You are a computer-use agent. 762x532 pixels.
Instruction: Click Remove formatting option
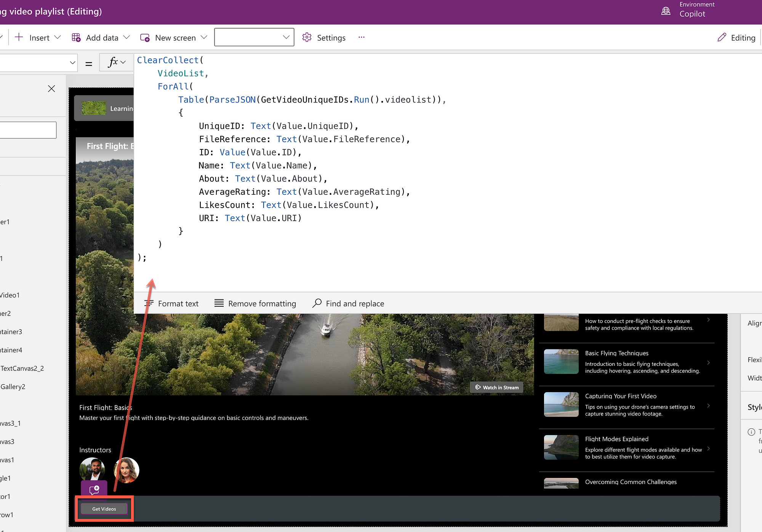[255, 303]
